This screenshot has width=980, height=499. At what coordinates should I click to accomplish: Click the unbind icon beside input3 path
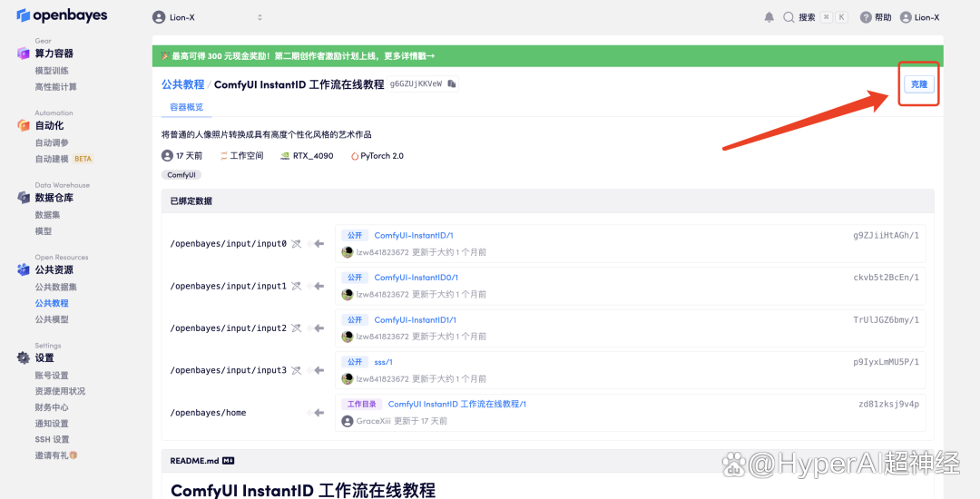tap(296, 370)
